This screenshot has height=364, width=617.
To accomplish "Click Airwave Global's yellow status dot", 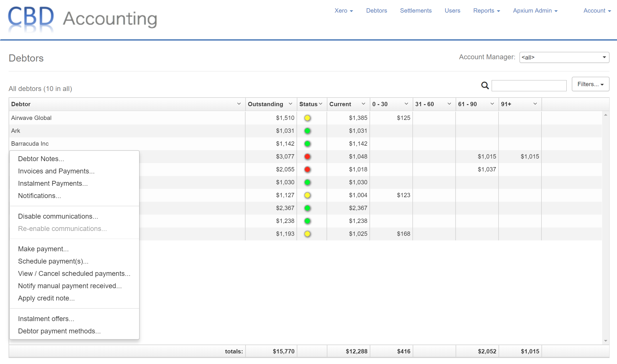I will click(x=307, y=118).
